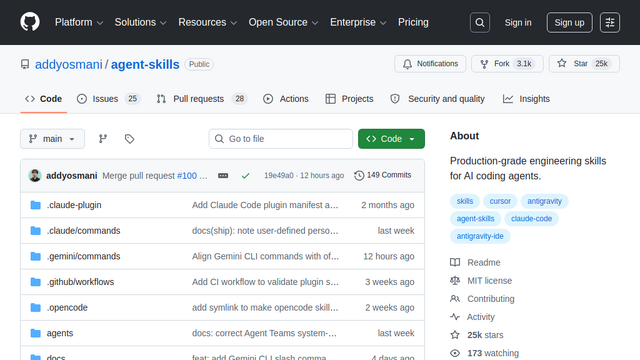Viewport: 640px width, 360px height.
Task: Open 'add symlink to make opencode' commit message
Action: [x=265, y=307]
